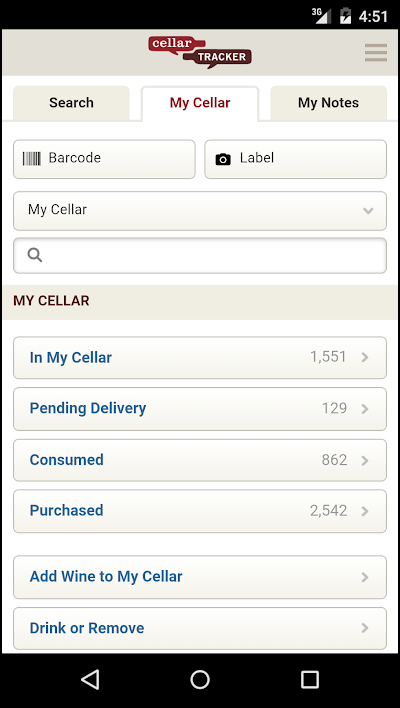This screenshot has width=400, height=708.
Task: Expand the My Cellar dropdown
Action: coord(200,211)
